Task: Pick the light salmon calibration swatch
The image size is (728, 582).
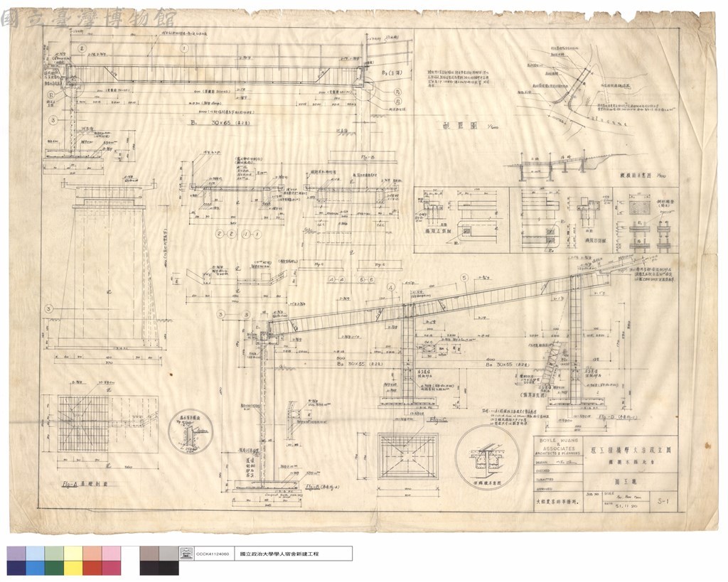Action: [x=92, y=554]
